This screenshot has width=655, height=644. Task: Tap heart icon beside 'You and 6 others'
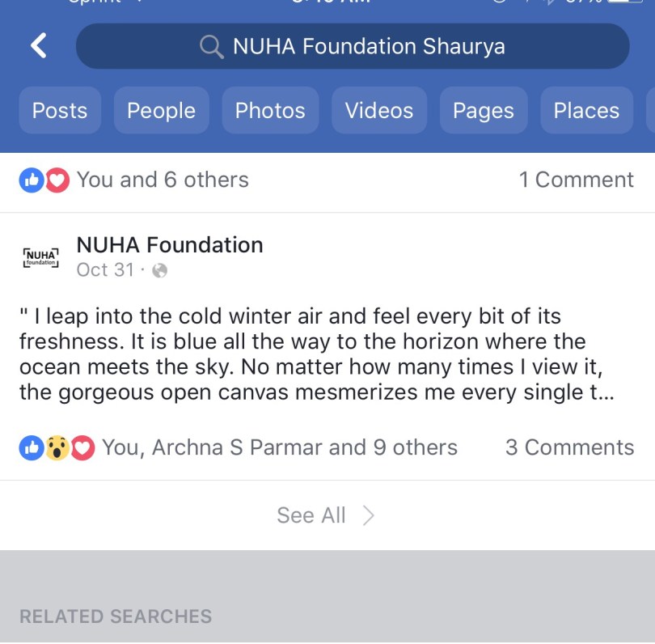(x=57, y=180)
